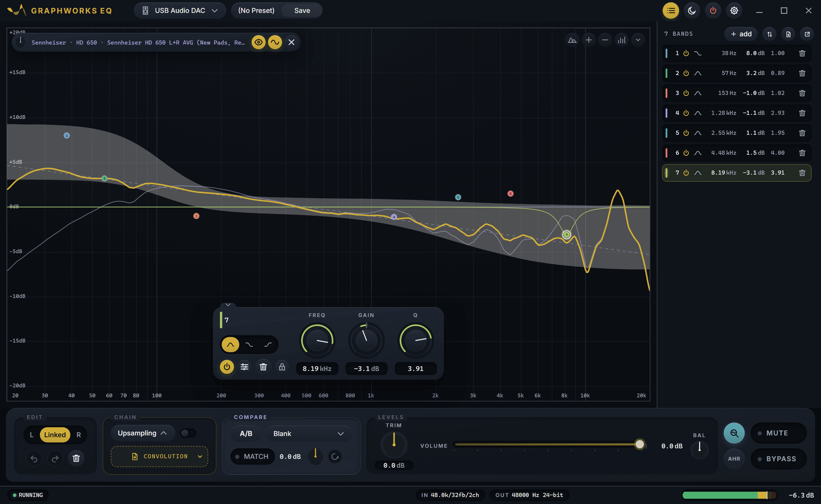Close the Sennheiser HD 650 target overlay
Screen dimensions: 821x504
point(291,42)
